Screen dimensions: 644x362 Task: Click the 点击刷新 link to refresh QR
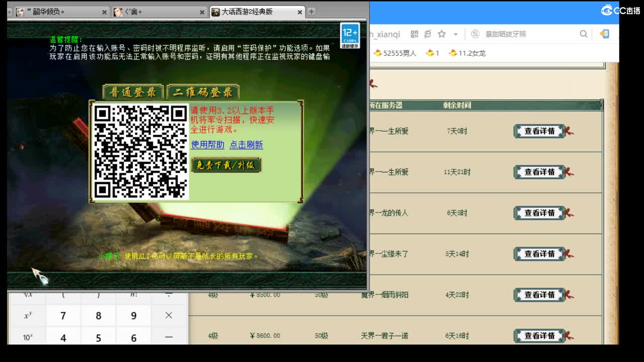coord(246,145)
